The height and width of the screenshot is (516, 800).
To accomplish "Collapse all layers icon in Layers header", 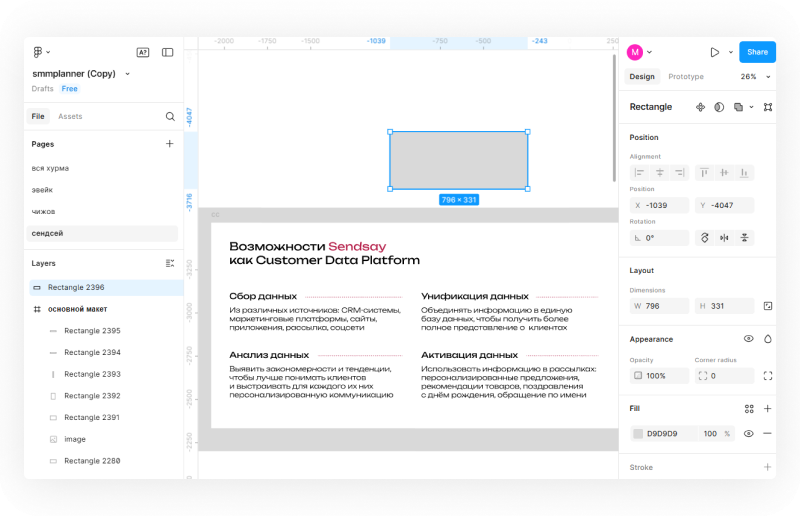I will pos(170,263).
